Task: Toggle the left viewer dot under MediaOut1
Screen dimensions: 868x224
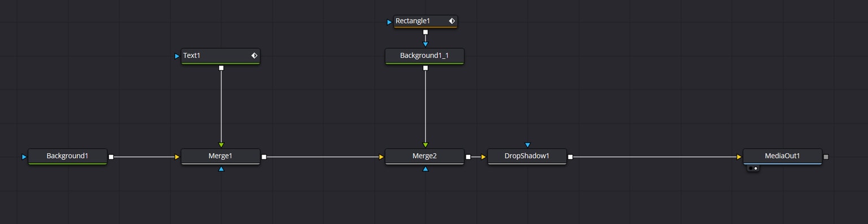Action: click(x=750, y=168)
